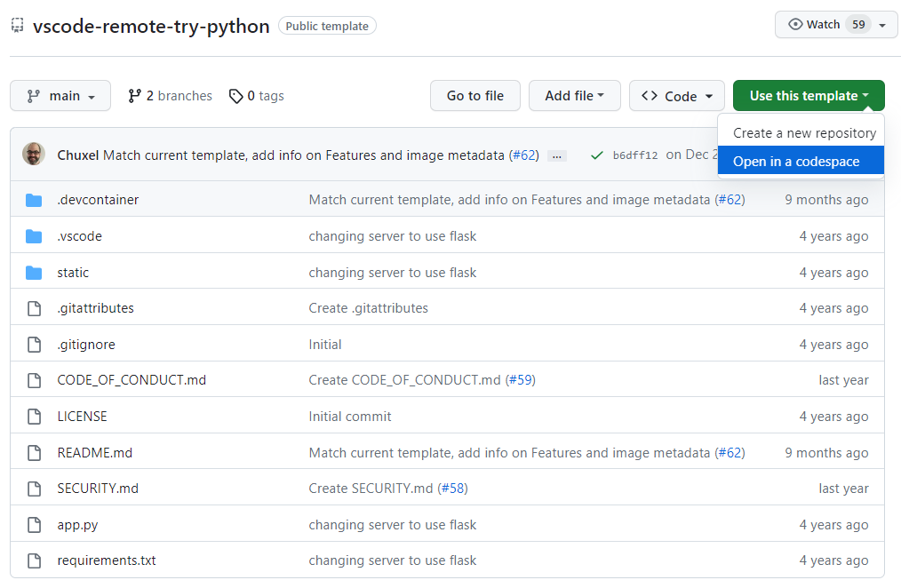This screenshot has height=588, width=901.
Task: Open the .devcontainer folder icon
Action: (x=35, y=199)
